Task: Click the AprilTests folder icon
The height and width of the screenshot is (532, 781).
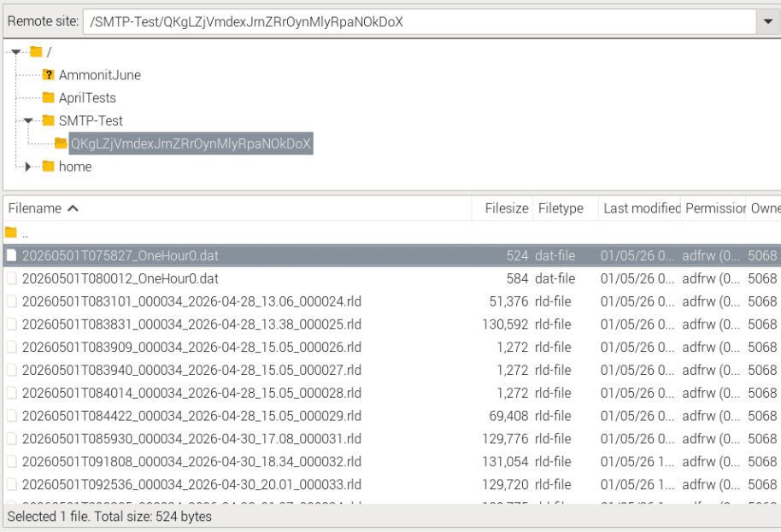Action: point(49,97)
